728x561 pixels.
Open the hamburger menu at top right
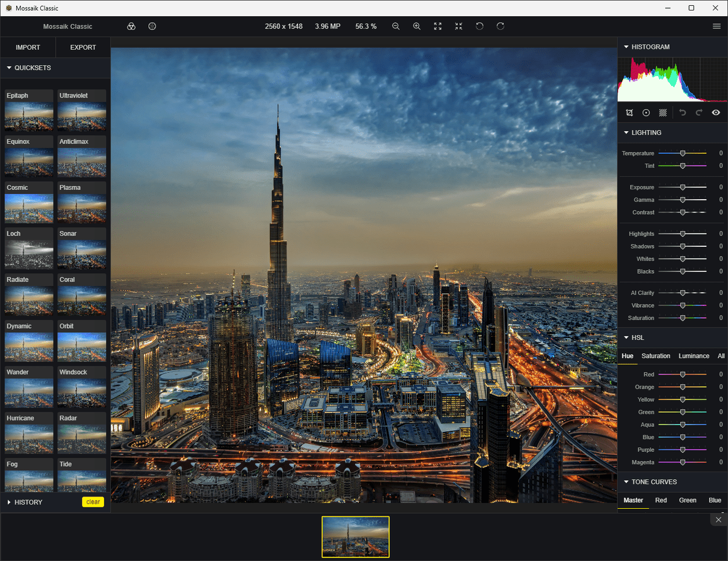[x=716, y=26]
